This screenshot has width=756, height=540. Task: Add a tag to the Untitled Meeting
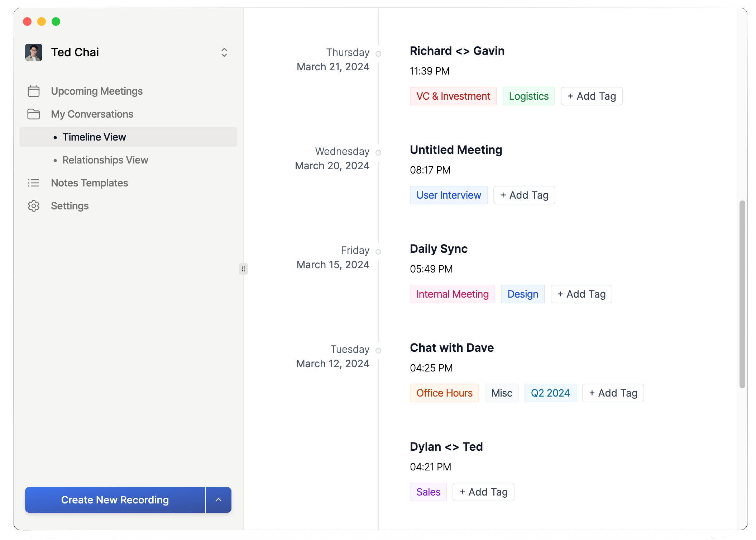(x=524, y=195)
